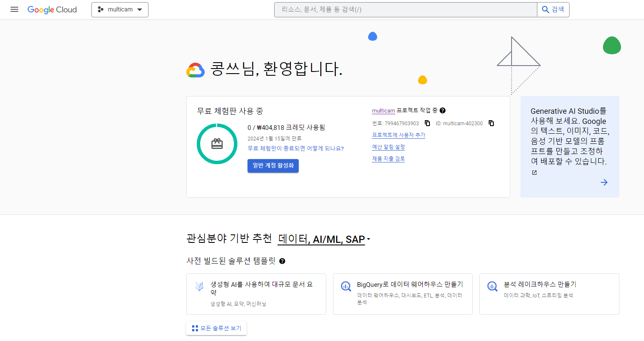Click the 일반 계정 활성화 button

[273, 166]
